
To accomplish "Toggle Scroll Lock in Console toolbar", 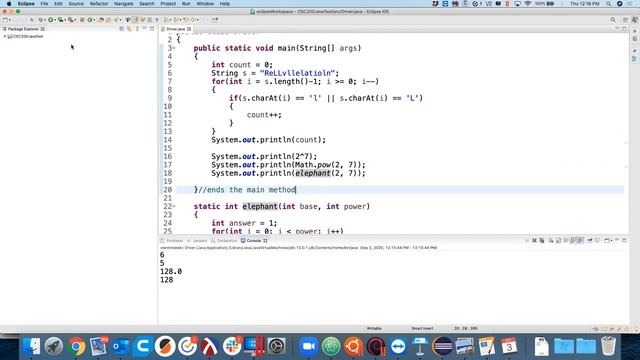I will (x=558, y=241).
